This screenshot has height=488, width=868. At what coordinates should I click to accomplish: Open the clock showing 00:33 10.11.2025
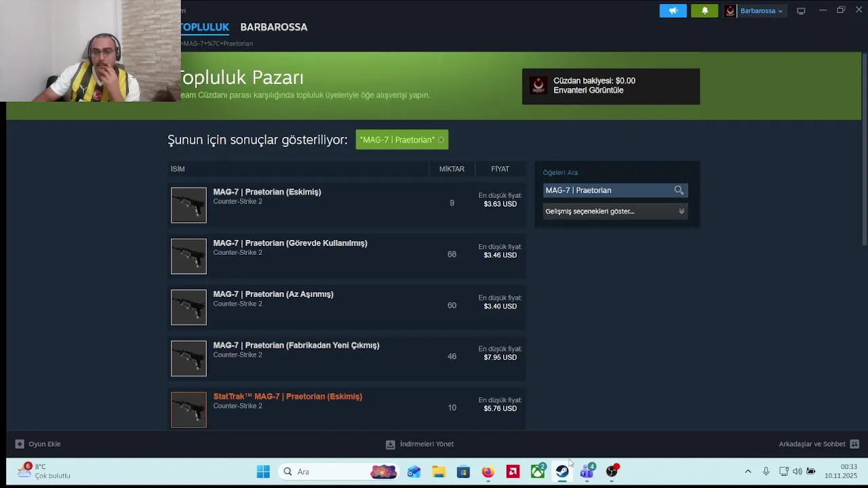[x=841, y=471]
